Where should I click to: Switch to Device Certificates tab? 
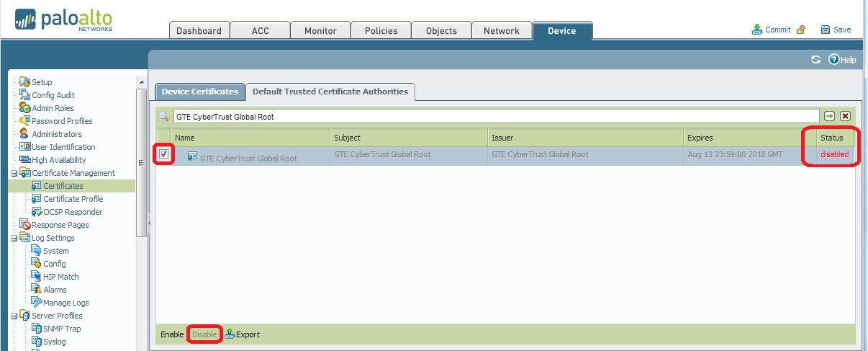[199, 92]
